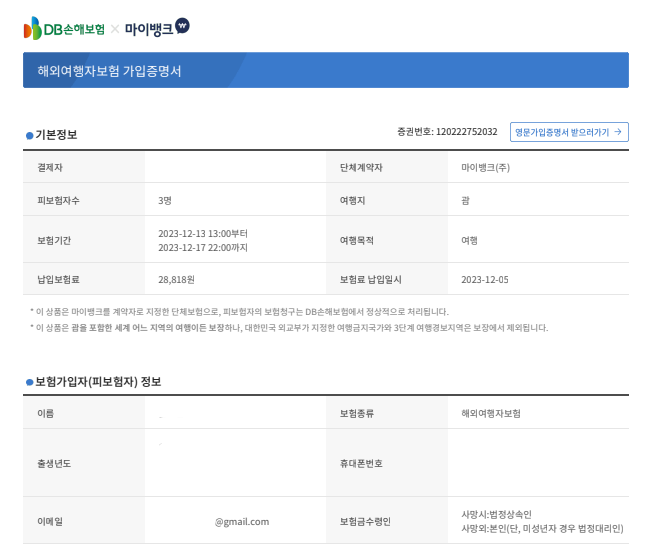655x560 pixels.
Task: Click the 납입보험료 label
Action: tap(58, 279)
